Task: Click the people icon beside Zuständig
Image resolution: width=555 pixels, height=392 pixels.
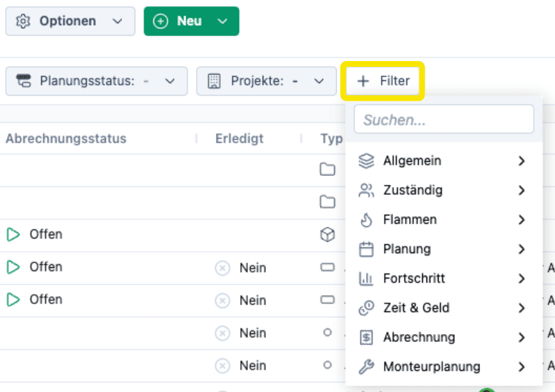Action: pos(366,190)
